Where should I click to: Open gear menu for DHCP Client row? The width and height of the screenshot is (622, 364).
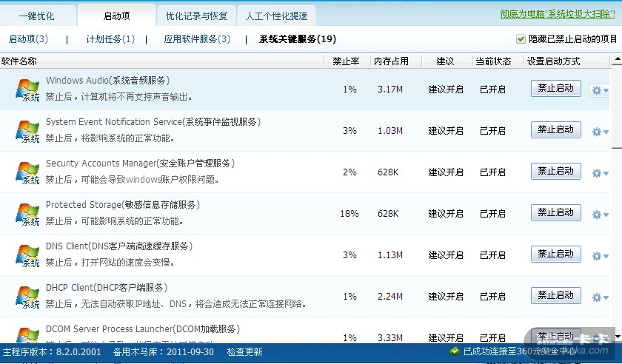600,297
